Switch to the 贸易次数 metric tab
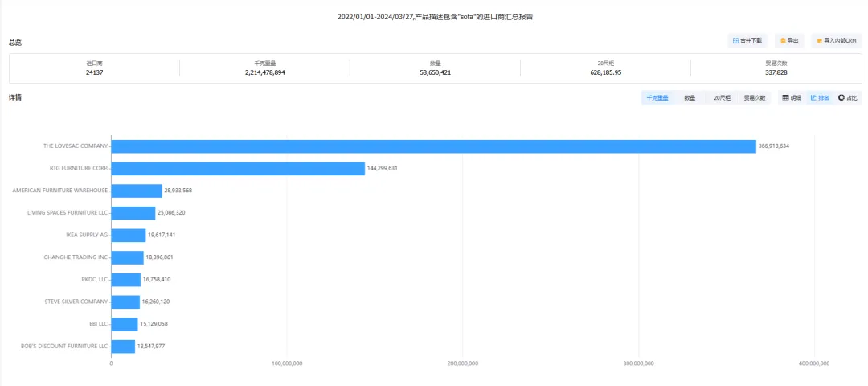This screenshot has height=386, width=868. (x=754, y=97)
